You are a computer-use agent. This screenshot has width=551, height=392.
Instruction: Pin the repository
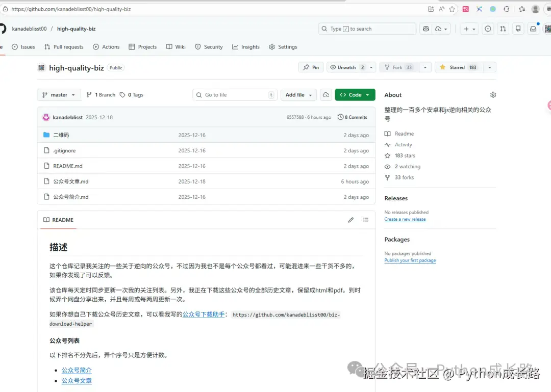point(311,67)
